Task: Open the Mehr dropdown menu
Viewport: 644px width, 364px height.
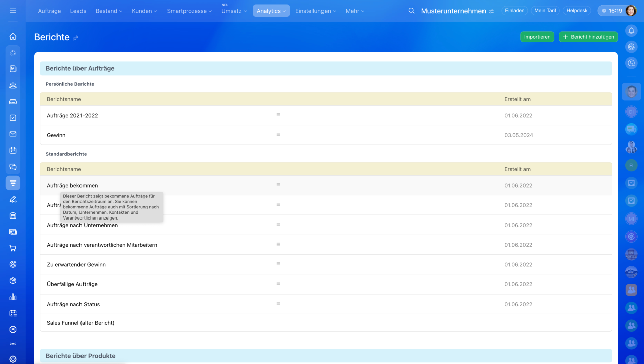Action: click(355, 11)
